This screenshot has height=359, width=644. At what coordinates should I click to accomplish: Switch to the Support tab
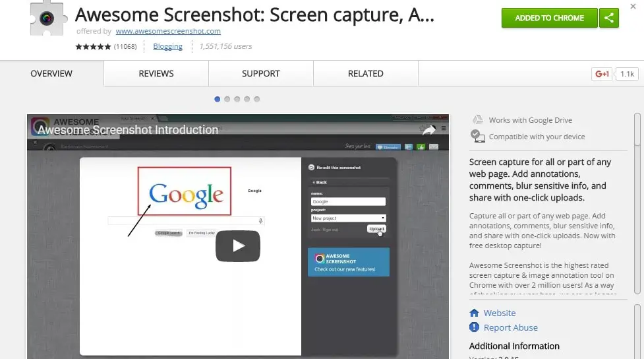[261, 74]
